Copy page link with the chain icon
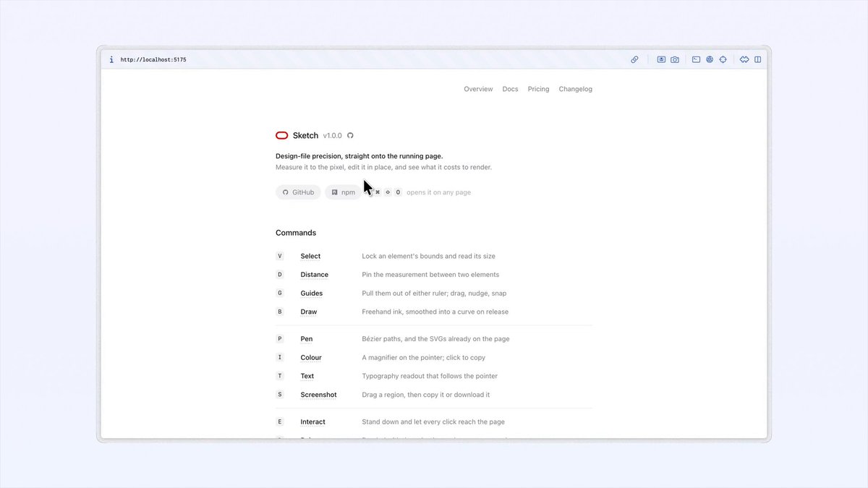Screen dimensions: 868x488 click(634, 60)
